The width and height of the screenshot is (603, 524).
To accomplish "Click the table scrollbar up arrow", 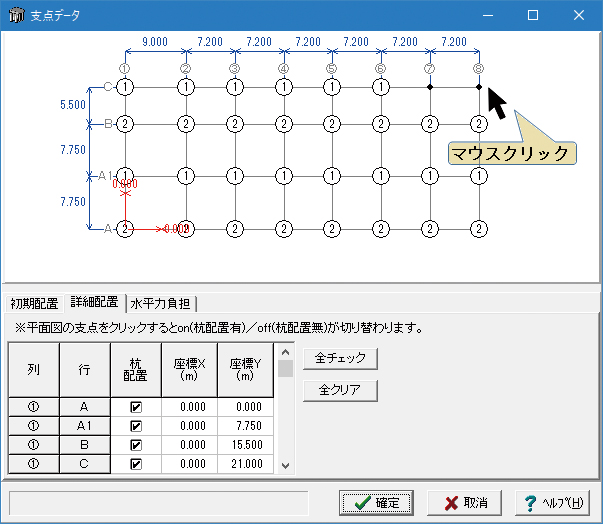I will click(x=285, y=352).
